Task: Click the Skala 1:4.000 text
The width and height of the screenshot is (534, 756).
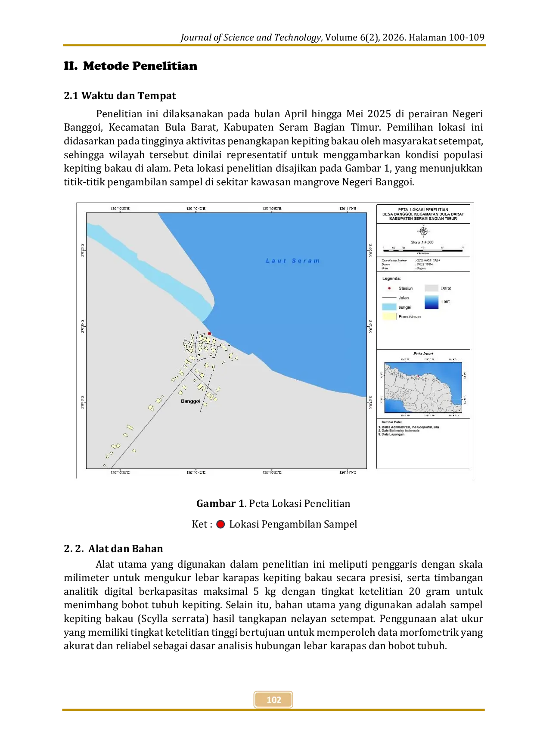Action: (422, 242)
